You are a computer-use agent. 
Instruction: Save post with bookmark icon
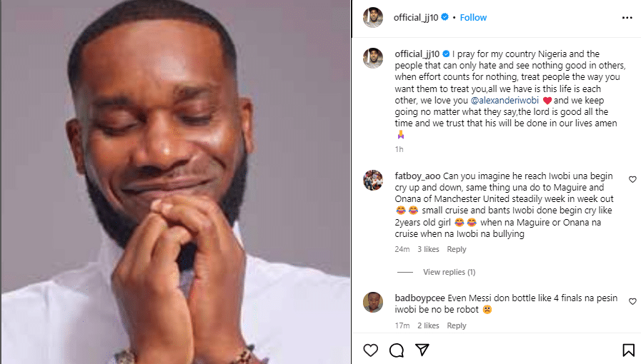[628, 350]
